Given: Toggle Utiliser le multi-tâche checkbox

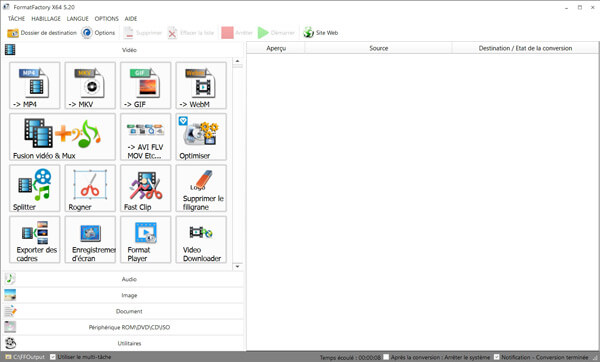Looking at the screenshot, I should (53, 357).
